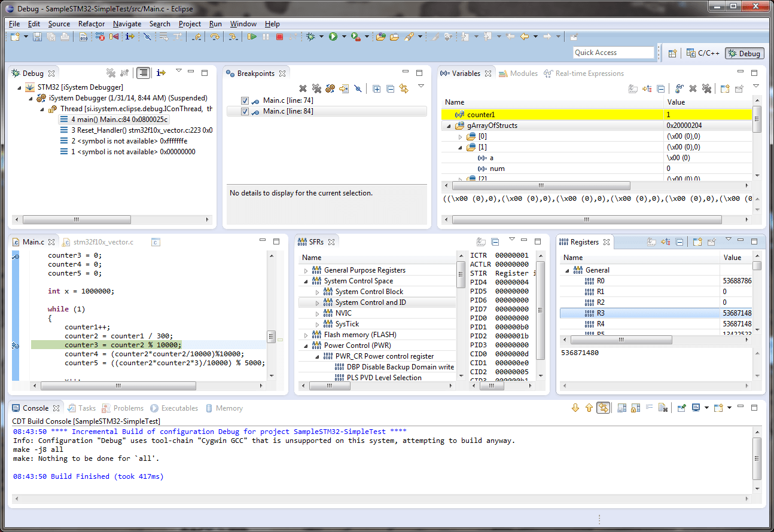Screen dimensions: 774x532
Task: Collapse the gArrayOfStructs variable node
Action: click(448, 126)
